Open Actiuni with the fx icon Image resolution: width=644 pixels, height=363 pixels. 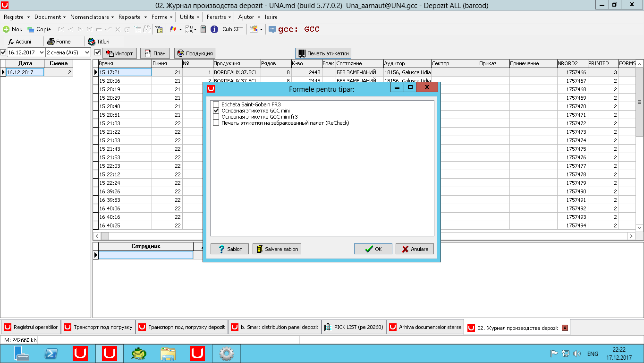[20, 42]
